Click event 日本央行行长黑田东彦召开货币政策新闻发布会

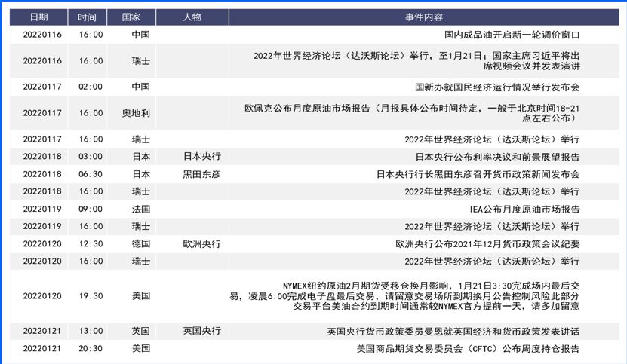click(x=478, y=174)
